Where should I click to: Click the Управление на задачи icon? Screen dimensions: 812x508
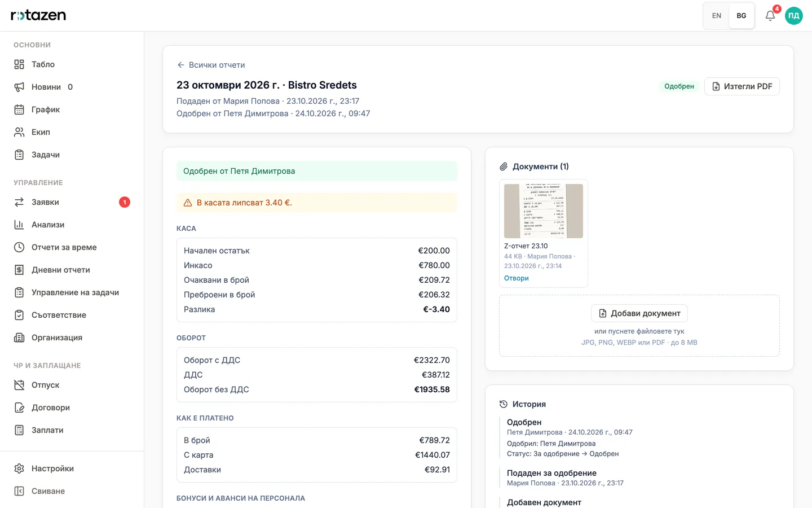[x=19, y=292]
